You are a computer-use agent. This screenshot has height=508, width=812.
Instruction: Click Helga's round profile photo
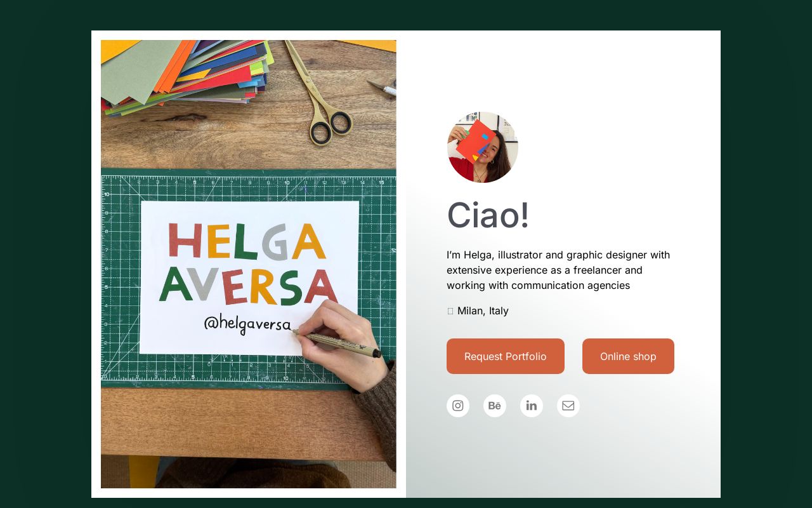483,147
